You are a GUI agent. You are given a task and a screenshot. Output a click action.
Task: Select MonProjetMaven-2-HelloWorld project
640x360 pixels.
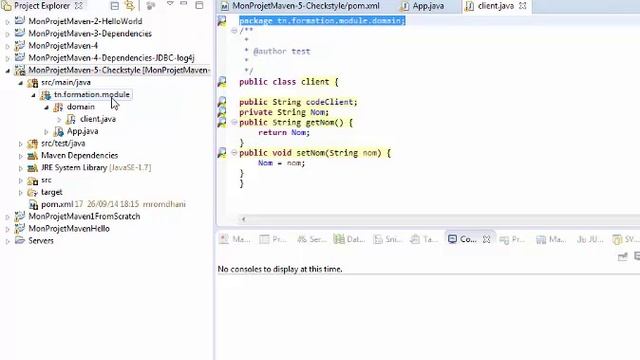pos(85,21)
